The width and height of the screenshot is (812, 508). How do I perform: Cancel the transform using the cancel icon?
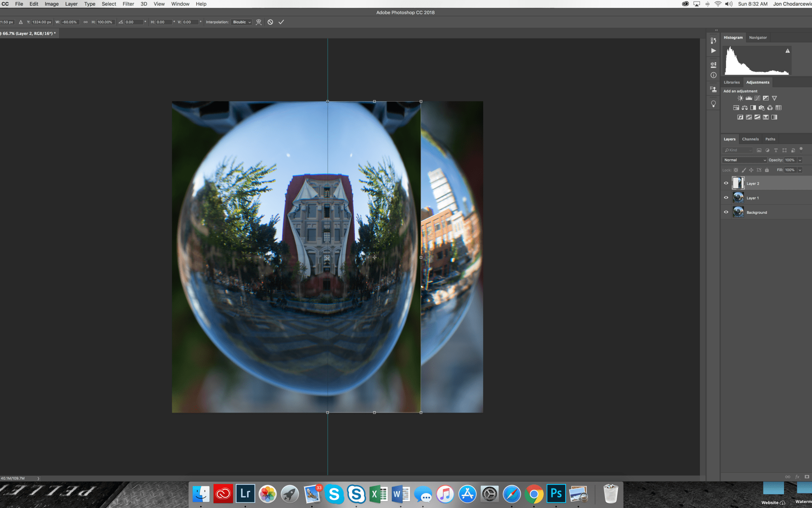coord(270,22)
